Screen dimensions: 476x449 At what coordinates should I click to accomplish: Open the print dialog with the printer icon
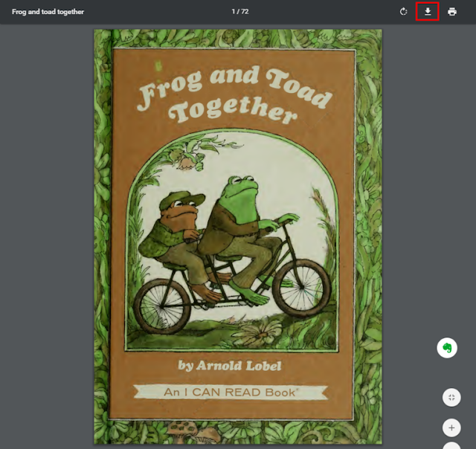point(452,12)
